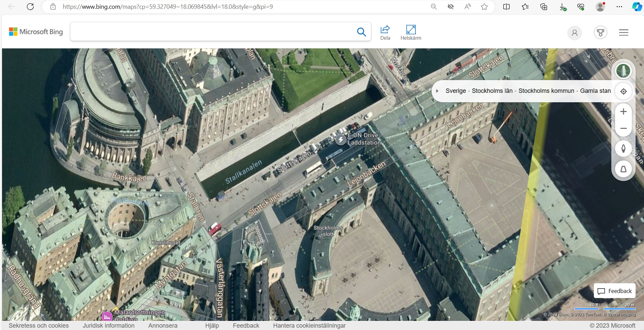Open Microsoft Rewards trophy icon
Screen dimensions: 644x330
click(x=600, y=33)
